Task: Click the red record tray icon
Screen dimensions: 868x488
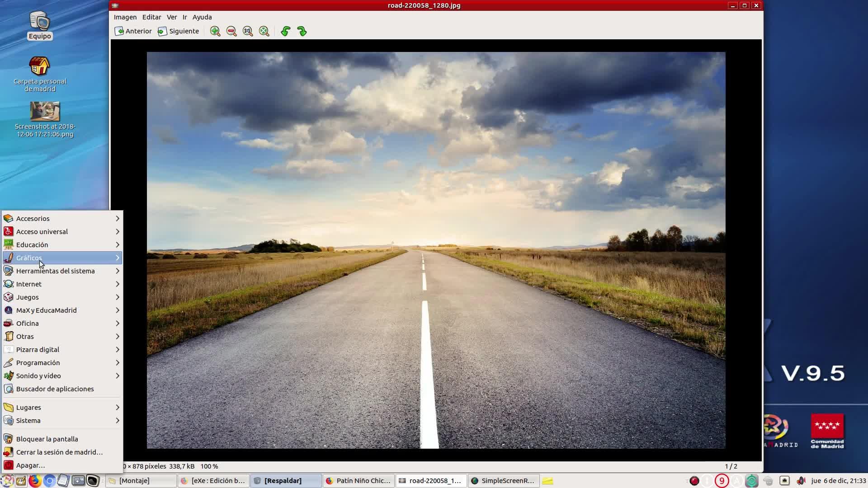Action: click(694, 481)
